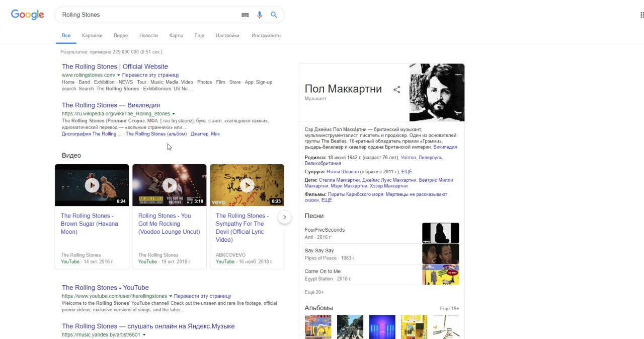Screen dimensions: 644x339
Task: Select the FourFiveSeconds song title
Action: click(325, 230)
